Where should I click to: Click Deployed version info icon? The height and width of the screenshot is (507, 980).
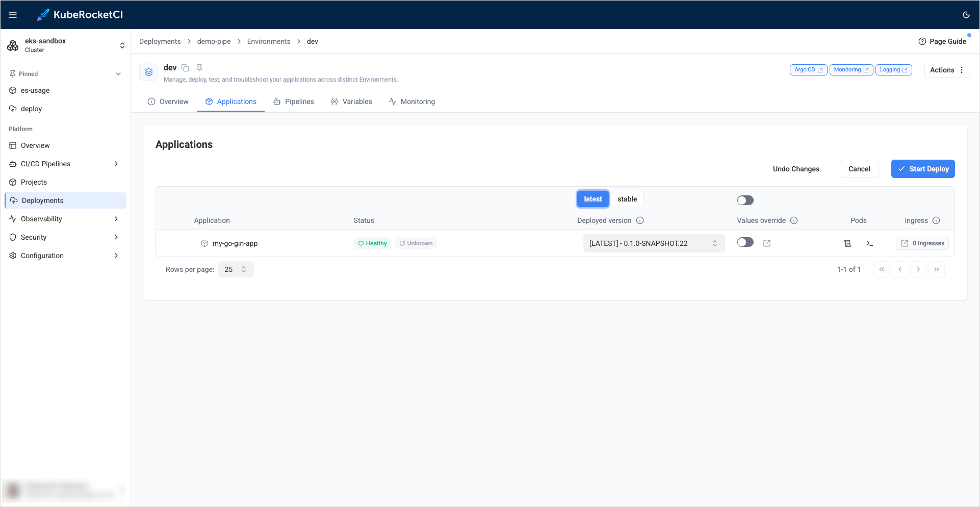tap(640, 220)
